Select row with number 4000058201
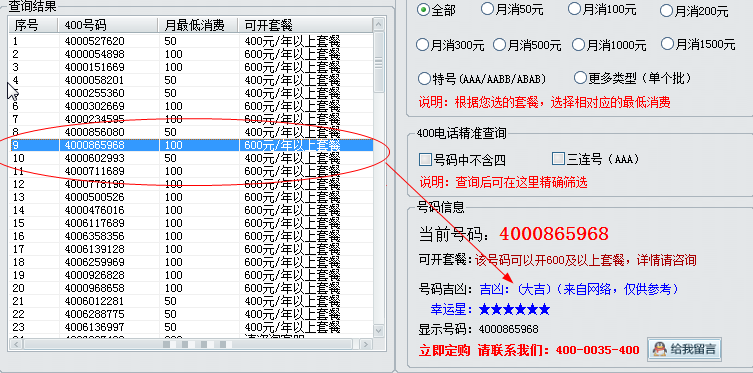The height and width of the screenshot is (373, 753). 191,80
